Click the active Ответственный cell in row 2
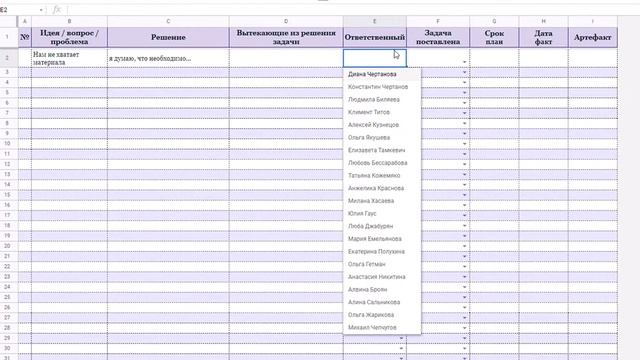Screen dimensions: 640x360 click(375, 58)
